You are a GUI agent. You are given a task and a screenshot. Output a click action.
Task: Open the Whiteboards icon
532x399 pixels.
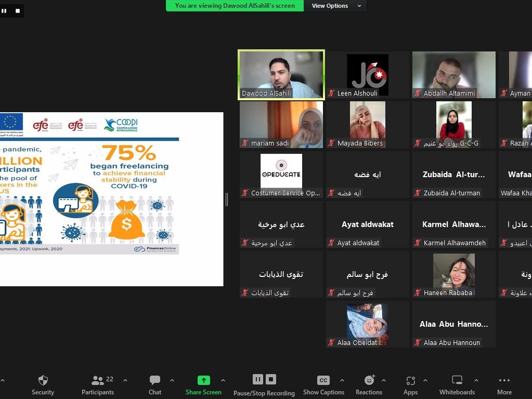tap(457, 381)
